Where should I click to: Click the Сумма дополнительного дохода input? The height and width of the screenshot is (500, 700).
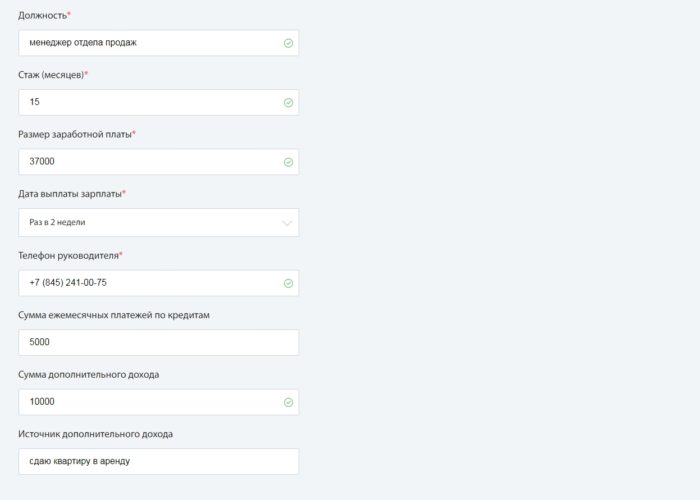click(150, 402)
